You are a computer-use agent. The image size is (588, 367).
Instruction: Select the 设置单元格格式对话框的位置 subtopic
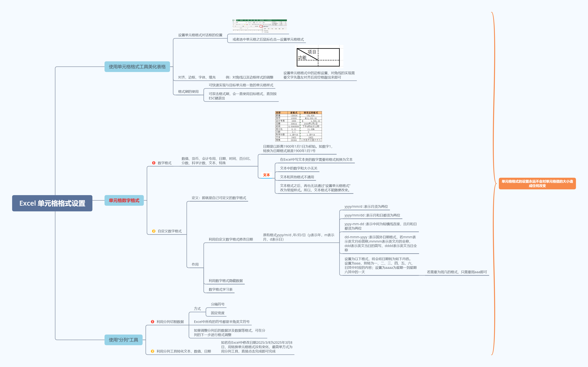tap(200, 35)
